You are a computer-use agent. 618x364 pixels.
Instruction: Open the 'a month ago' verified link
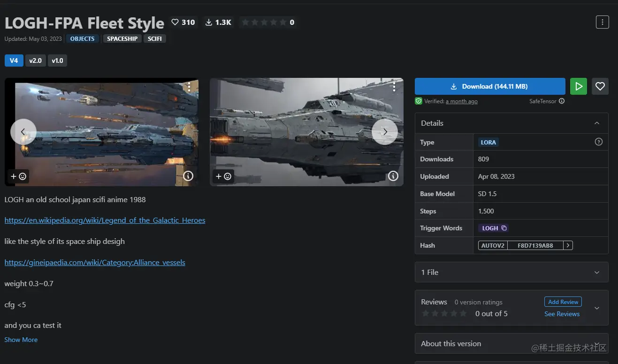coord(462,101)
